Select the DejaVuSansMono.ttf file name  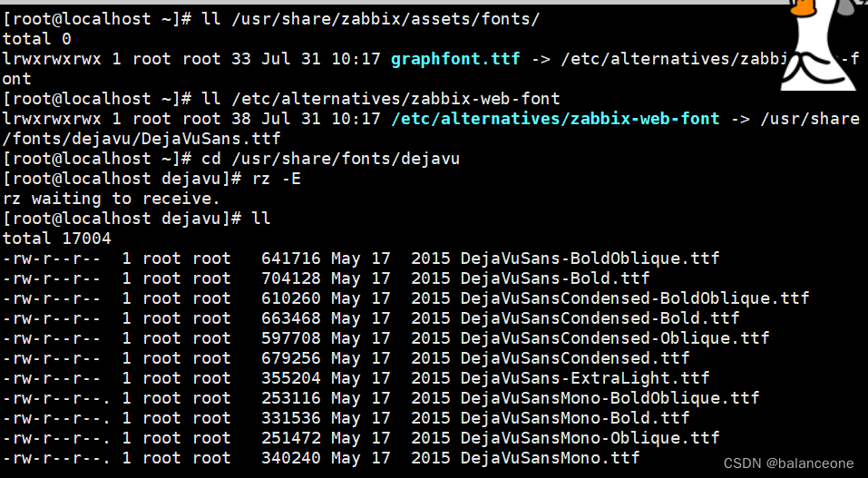coord(550,458)
